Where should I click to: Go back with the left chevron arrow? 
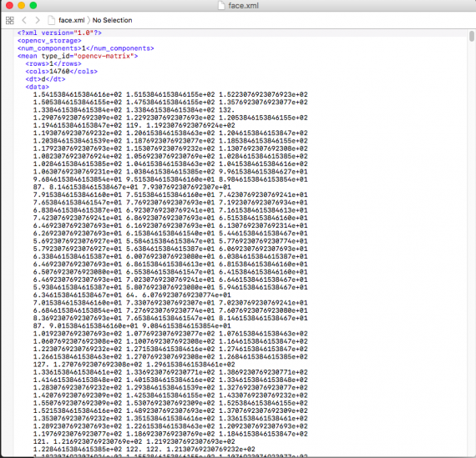click(x=24, y=20)
